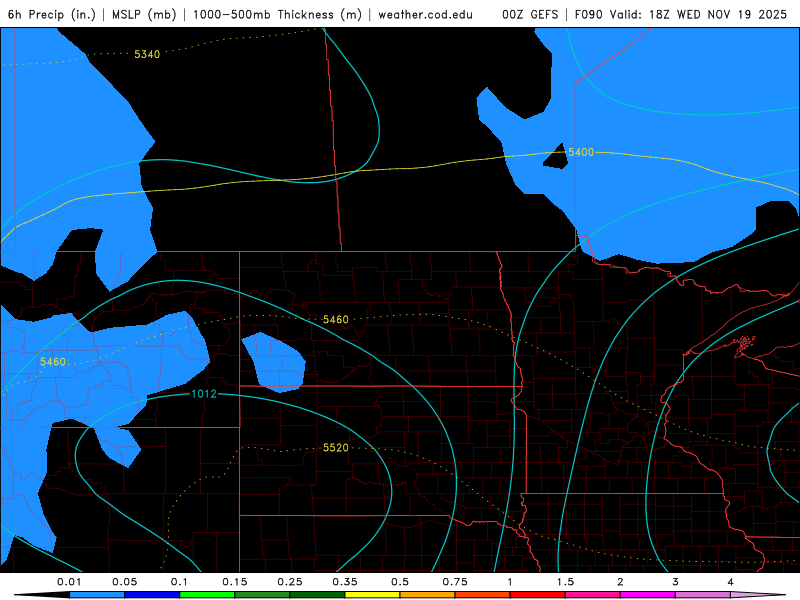The height and width of the screenshot is (600, 800).
Task: Click the '1000-500mb Thickness (m)' title text
Action: pos(277,14)
